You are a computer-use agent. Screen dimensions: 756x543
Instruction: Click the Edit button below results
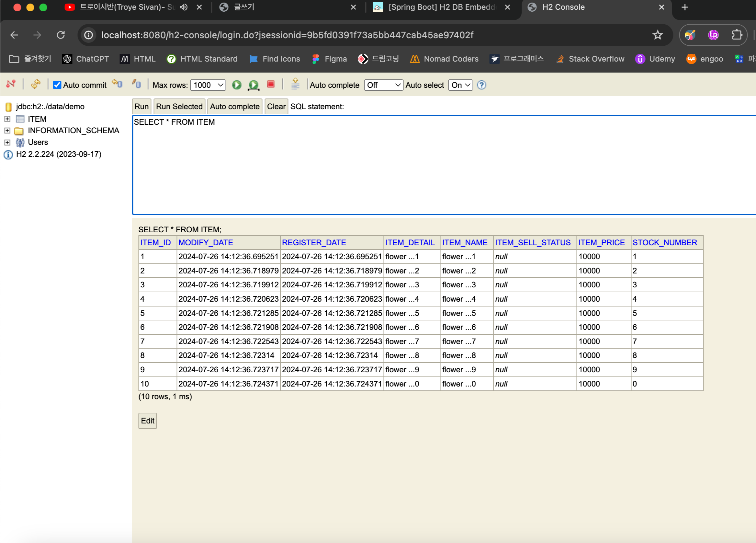pos(147,421)
